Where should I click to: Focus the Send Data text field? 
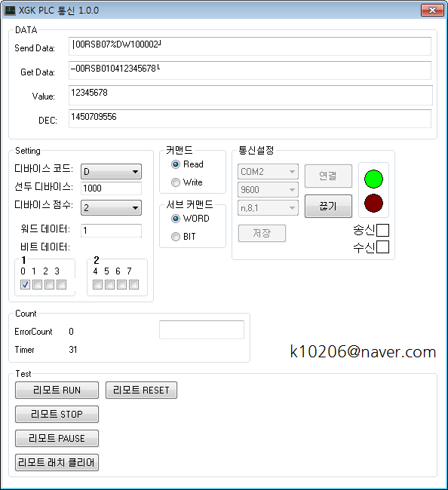tap(250, 46)
